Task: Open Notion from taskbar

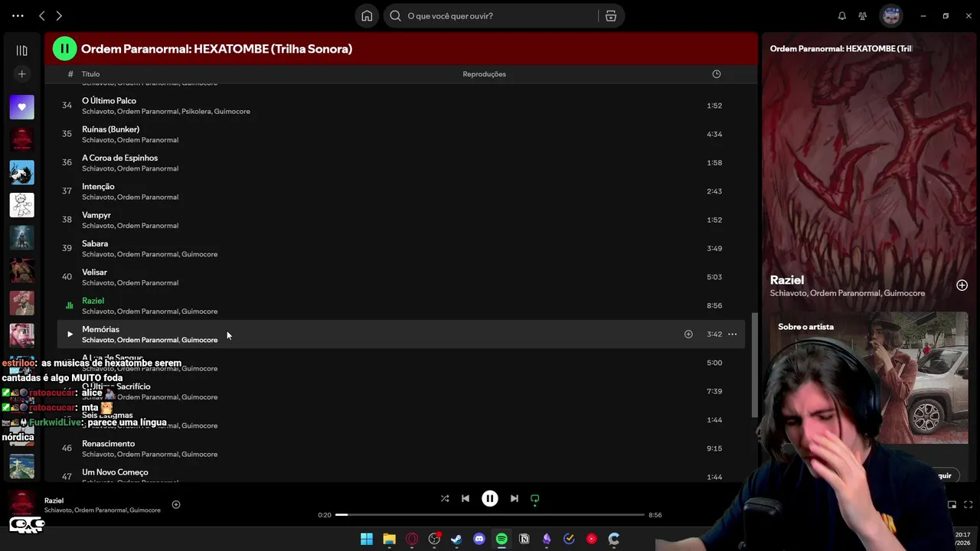Action: pos(524,539)
